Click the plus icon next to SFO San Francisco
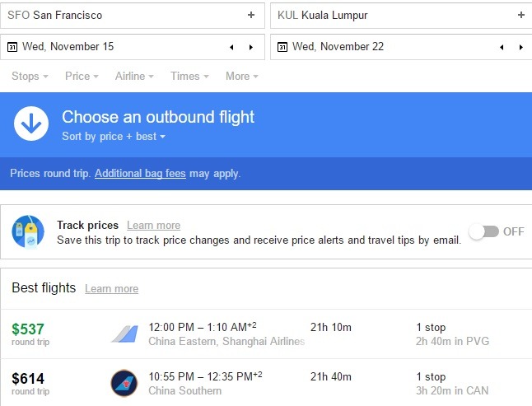 point(251,15)
